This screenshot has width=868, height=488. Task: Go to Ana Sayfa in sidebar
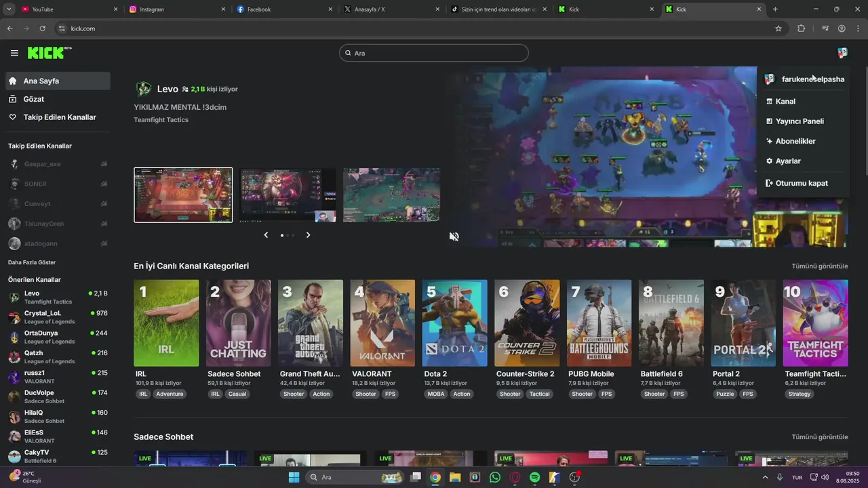click(58, 81)
